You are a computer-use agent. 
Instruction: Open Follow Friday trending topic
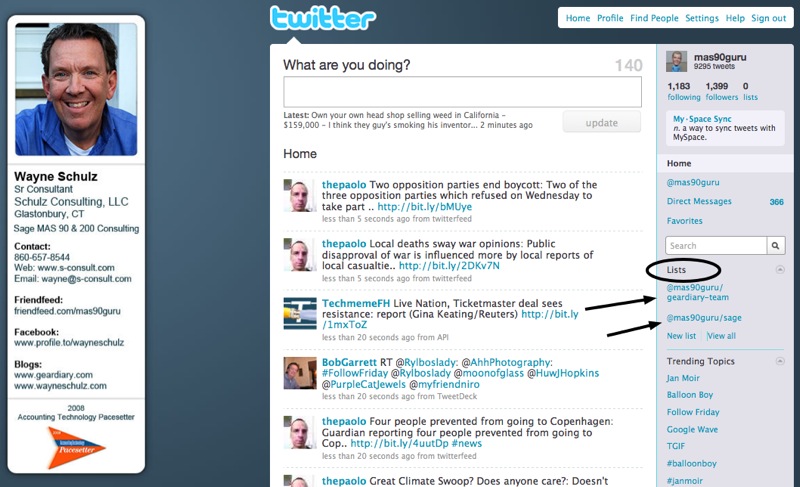(693, 412)
